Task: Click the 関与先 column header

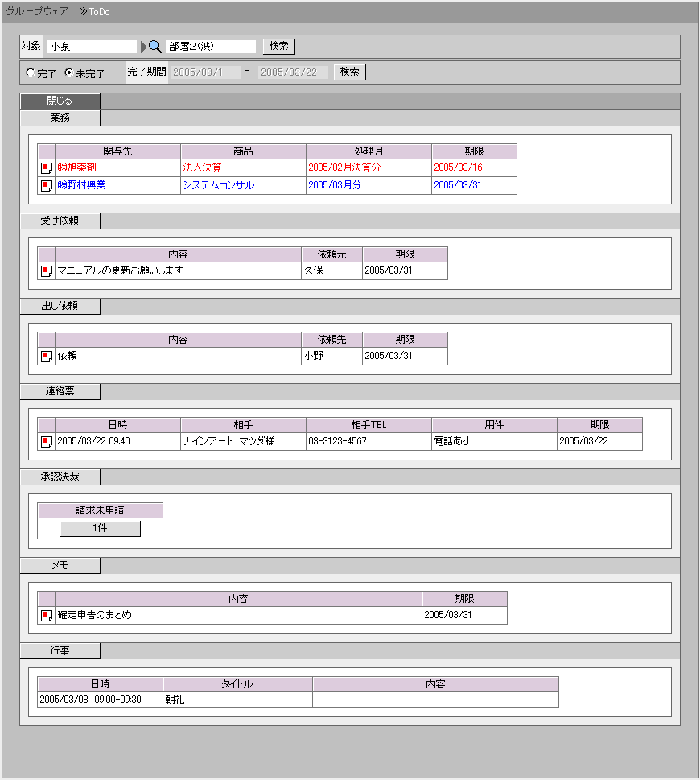Action: pos(117,151)
